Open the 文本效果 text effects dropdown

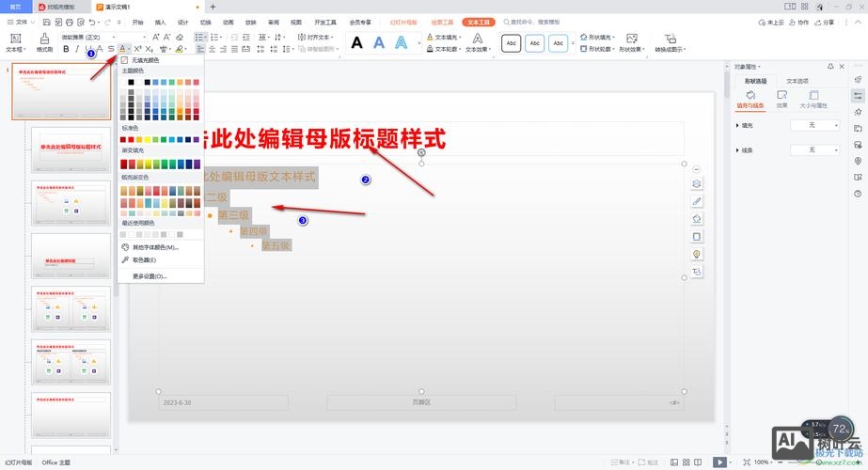pos(479,42)
